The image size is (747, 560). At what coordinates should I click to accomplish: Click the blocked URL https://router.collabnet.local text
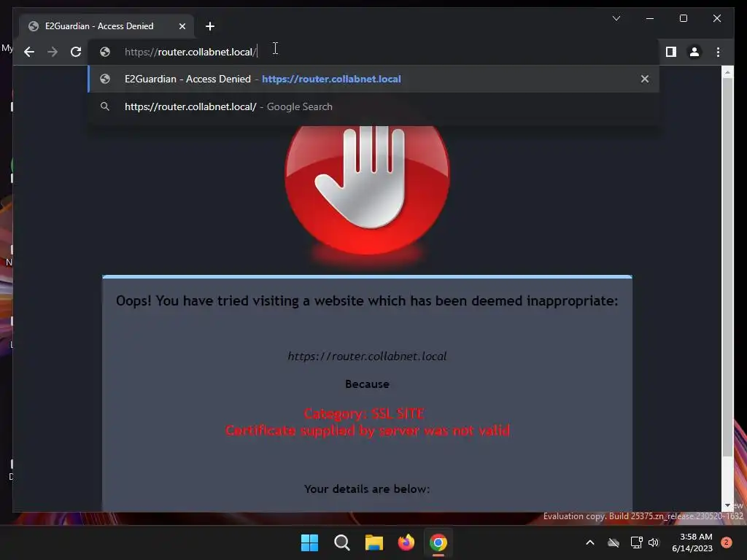[367, 356]
